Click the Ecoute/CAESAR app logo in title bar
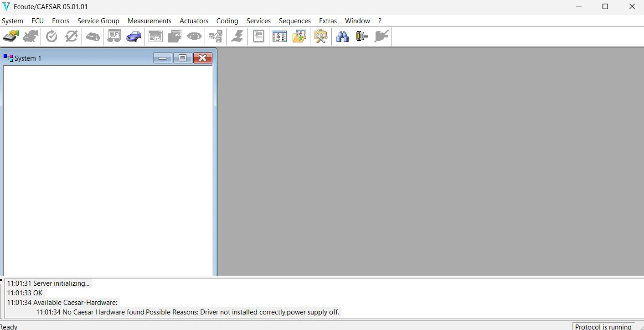644x330 pixels. 6,6
